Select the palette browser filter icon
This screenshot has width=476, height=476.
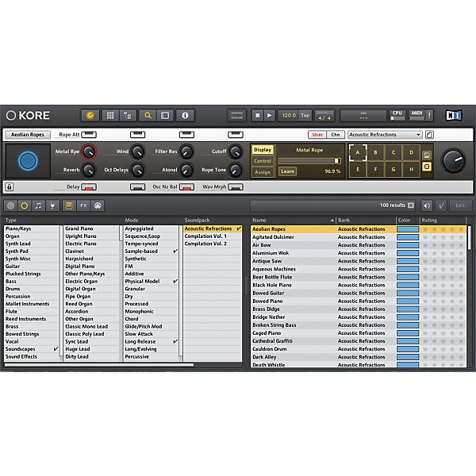click(x=98, y=205)
